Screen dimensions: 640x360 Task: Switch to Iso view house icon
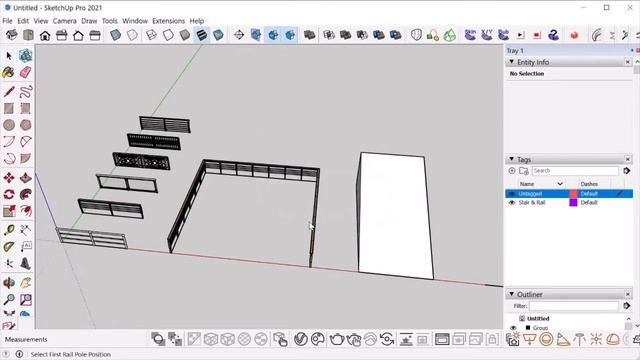pyautogui.click(x=11, y=35)
